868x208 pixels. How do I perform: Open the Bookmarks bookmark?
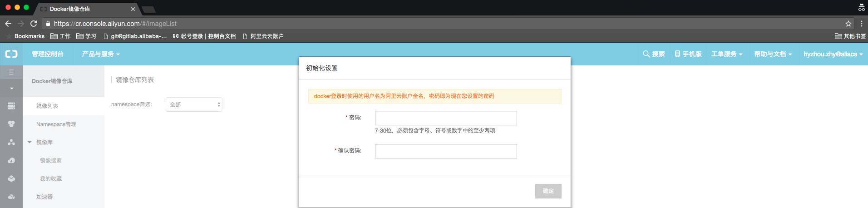point(25,36)
